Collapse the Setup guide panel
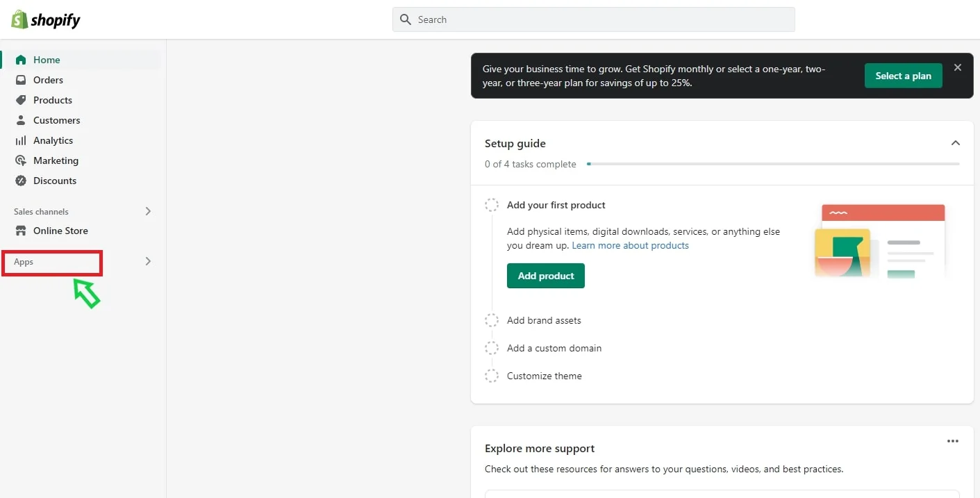The image size is (980, 498). click(955, 143)
